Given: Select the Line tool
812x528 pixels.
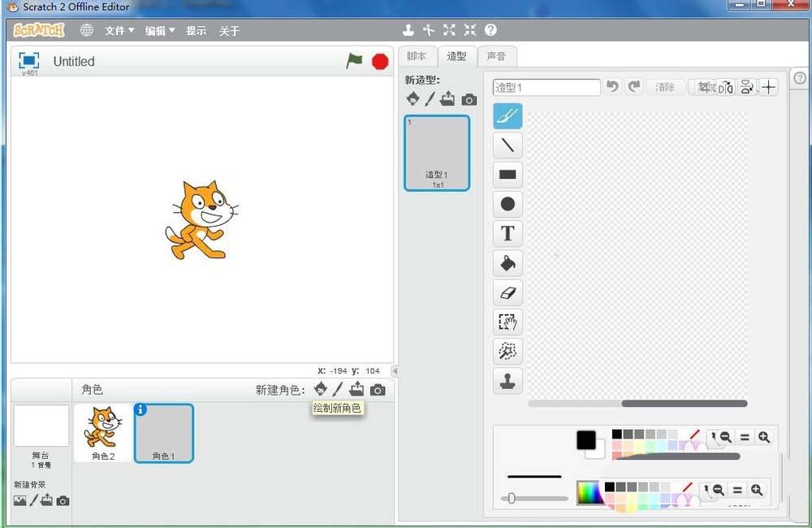Looking at the screenshot, I should pyautogui.click(x=508, y=145).
